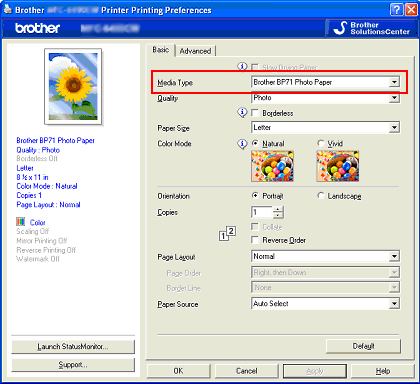Click OK to confirm preferences
Screen dimensions: 420x384
click(178, 371)
